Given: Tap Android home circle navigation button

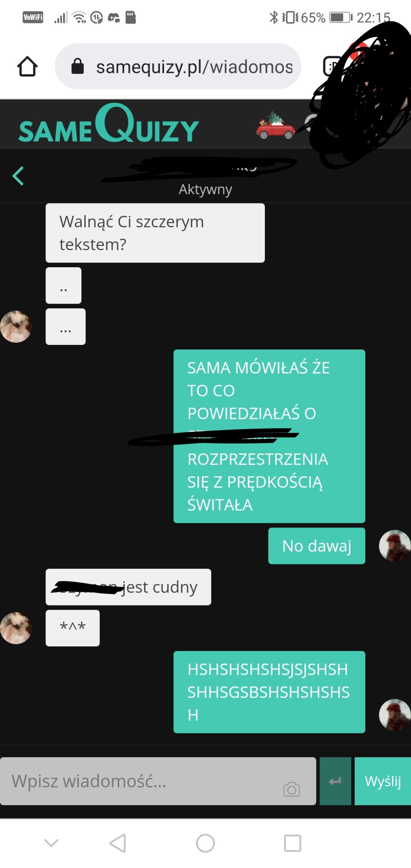Looking at the screenshot, I should pyautogui.click(x=205, y=843).
